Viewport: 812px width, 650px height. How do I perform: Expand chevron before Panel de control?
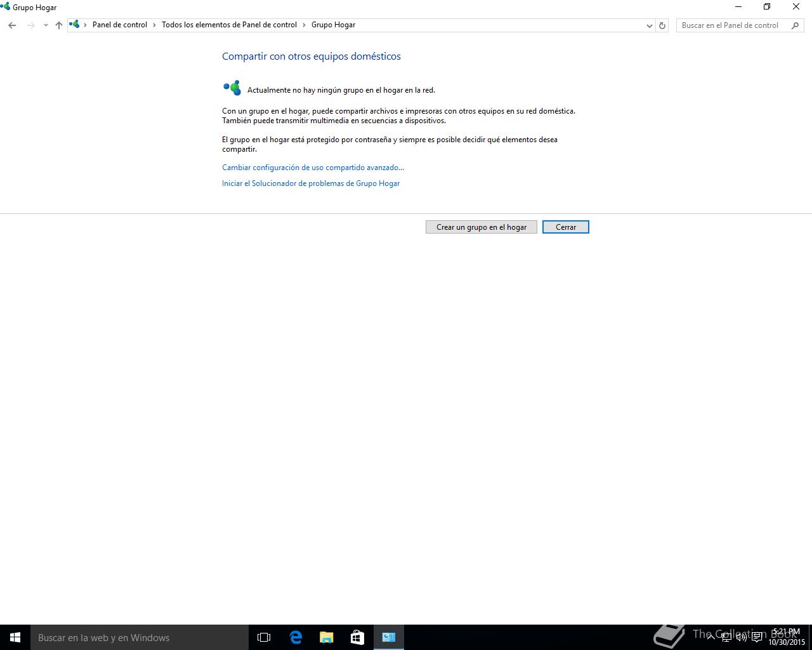click(85, 25)
